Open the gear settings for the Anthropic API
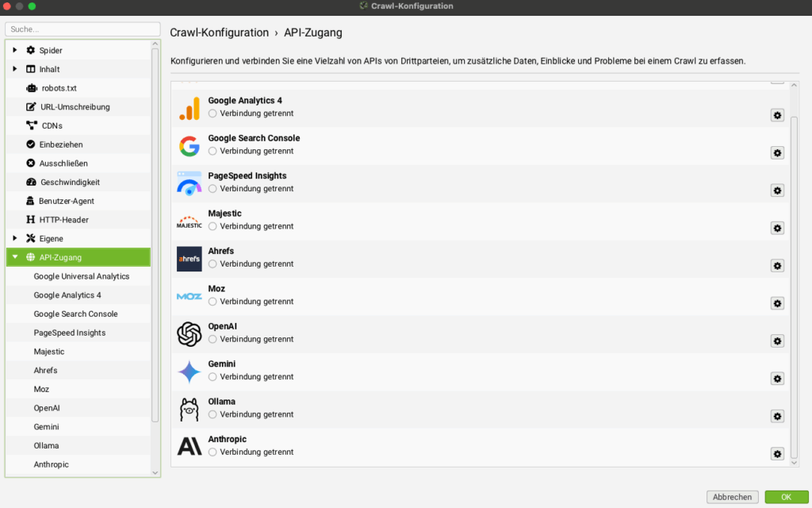This screenshot has height=508, width=812. pyautogui.click(x=777, y=453)
